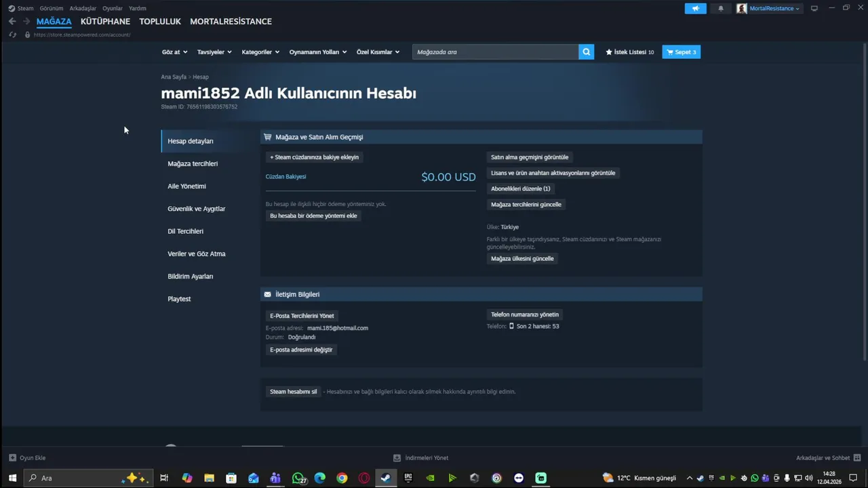This screenshot has width=868, height=488.
Task: Click the Big Picture mode monitor icon
Action: [x=814, y=8]
